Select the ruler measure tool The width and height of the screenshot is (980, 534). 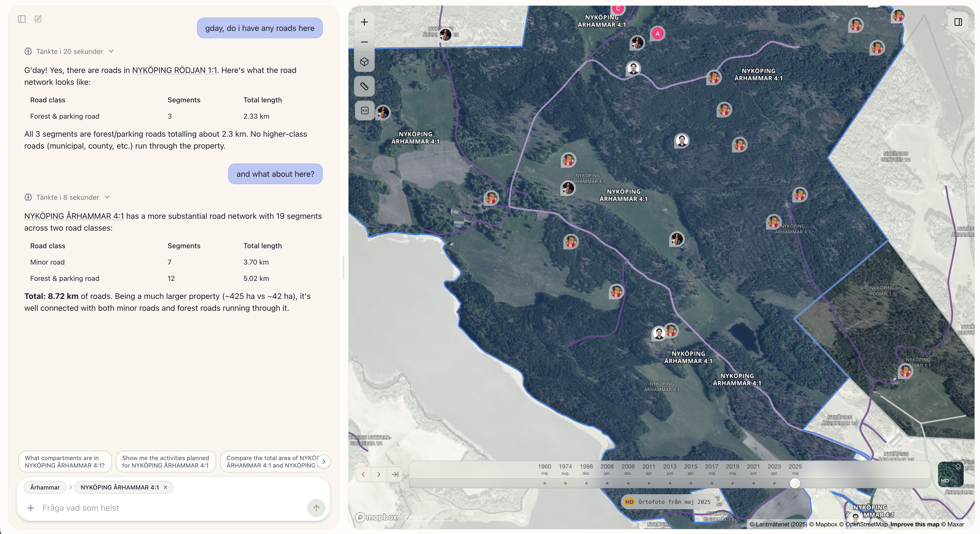coord(364,86)
